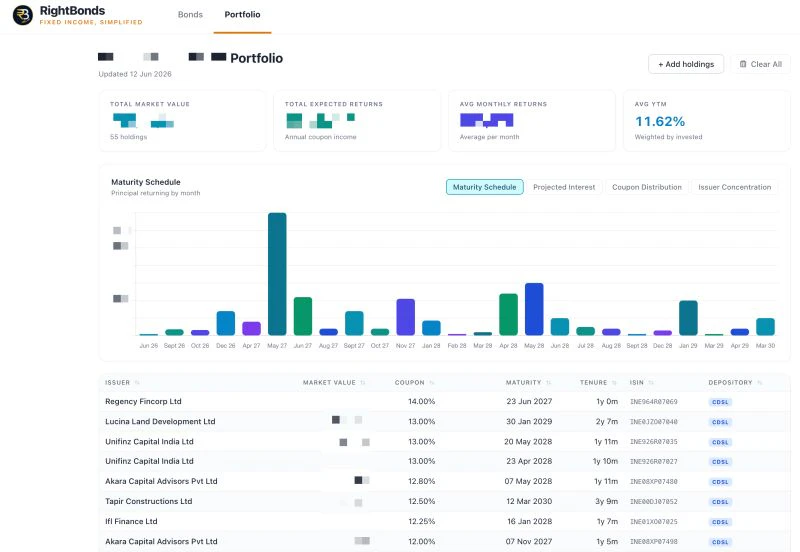Click the Tapir Constructions Ltd row

[444, 501]
